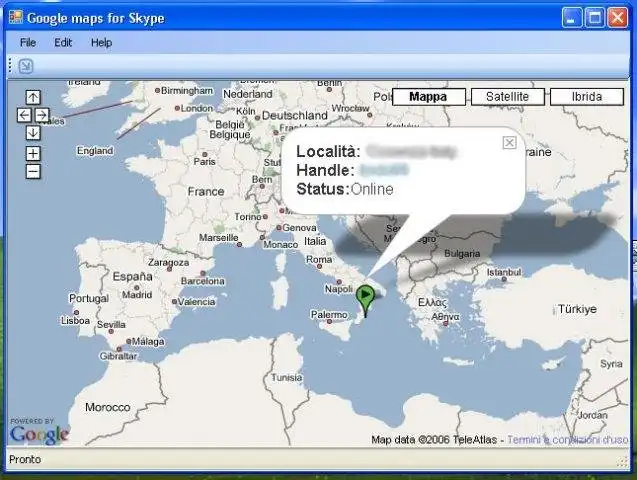
Task: Switch to Ibrida hybrid view
Action: 587,97
